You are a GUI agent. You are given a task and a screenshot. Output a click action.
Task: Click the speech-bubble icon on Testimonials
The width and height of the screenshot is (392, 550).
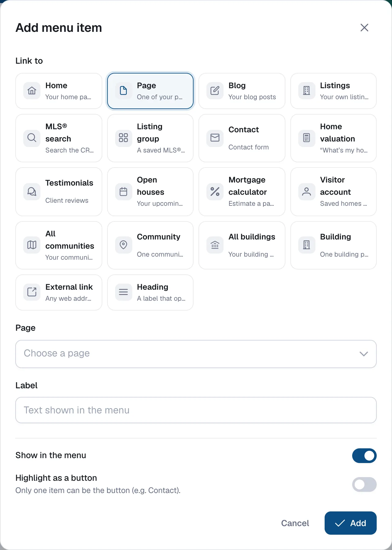tap(32, 192)
